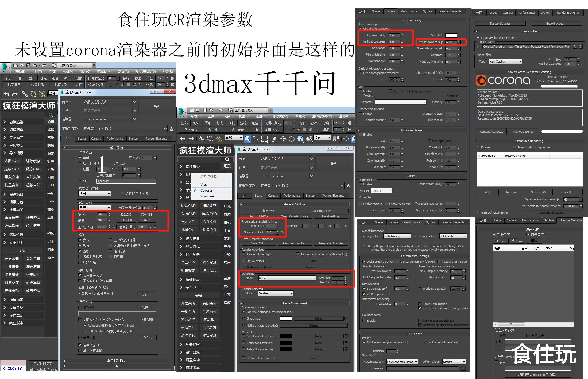Open Render selected Mode dropdown showing Disabled
This screenshot has height=379, width=588.
pos(276,293)
